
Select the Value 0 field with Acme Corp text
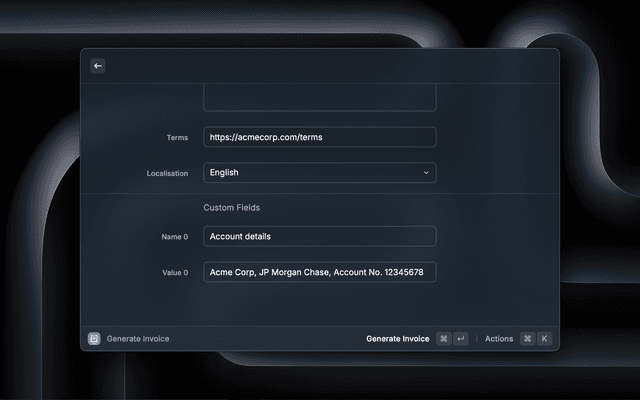[x=319, y=272]
